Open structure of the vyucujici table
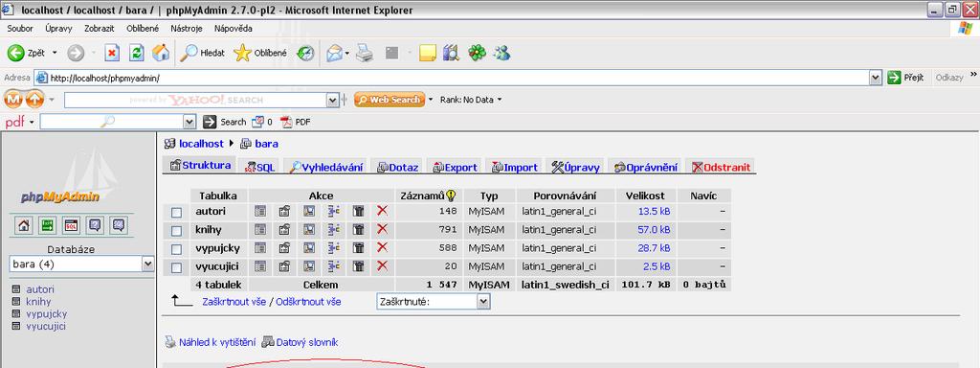The width and height of the screenshot is (980, 368). (284, 266)
